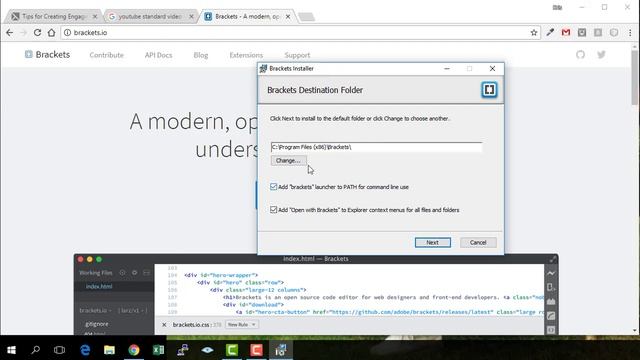640x360 pixels.
Task: Click the extension icon right of Gmail
Action: 582,32
